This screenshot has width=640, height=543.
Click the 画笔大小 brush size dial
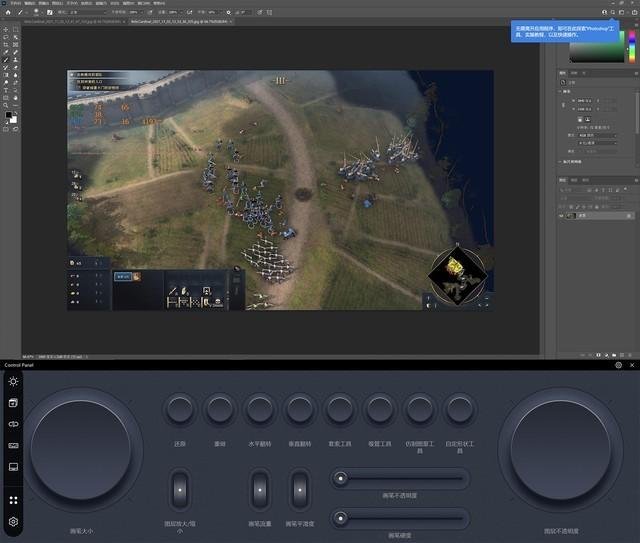[80, 451]
